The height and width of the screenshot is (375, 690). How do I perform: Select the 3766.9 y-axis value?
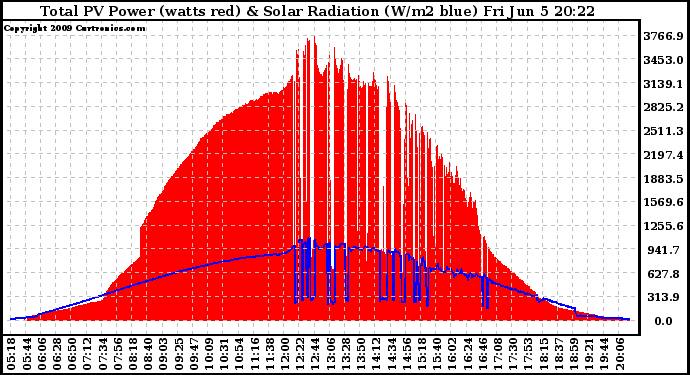663,36
